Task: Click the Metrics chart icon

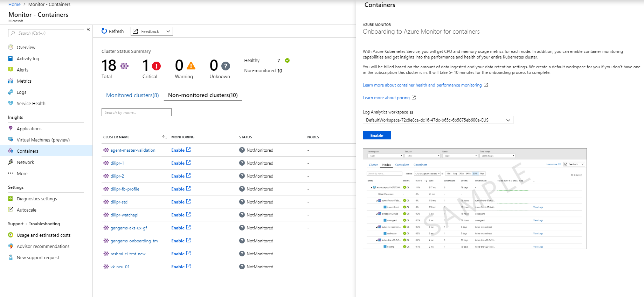Action: 11,81
